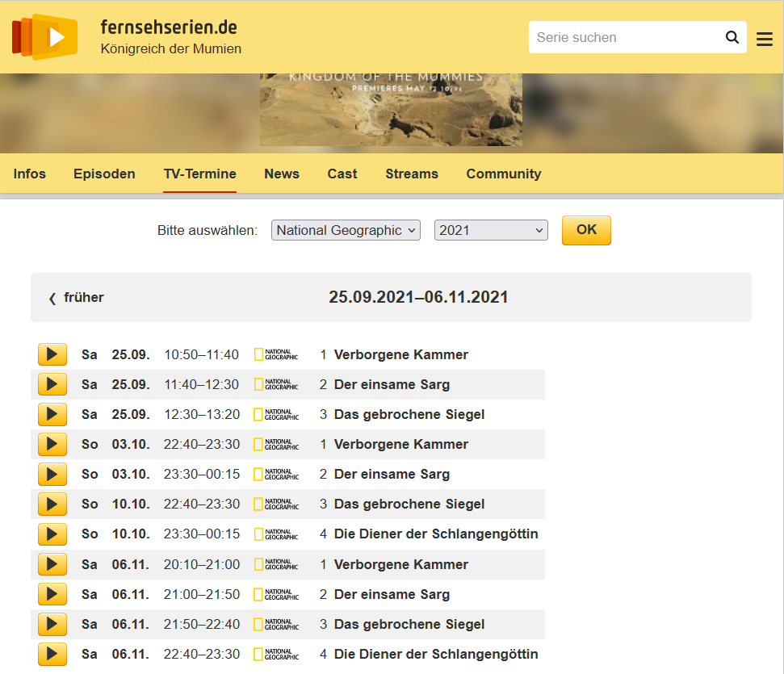Viewport: 784px width, 674px height.
Task: Click National Geographic logo in 03.10. 22:40 row
Action: [276, 444]
